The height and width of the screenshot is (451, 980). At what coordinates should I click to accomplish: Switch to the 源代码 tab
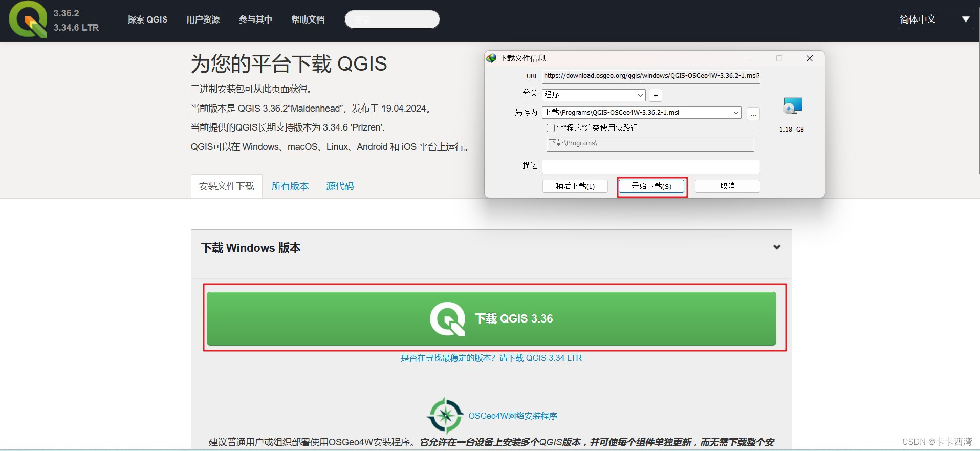coord(340,186)
